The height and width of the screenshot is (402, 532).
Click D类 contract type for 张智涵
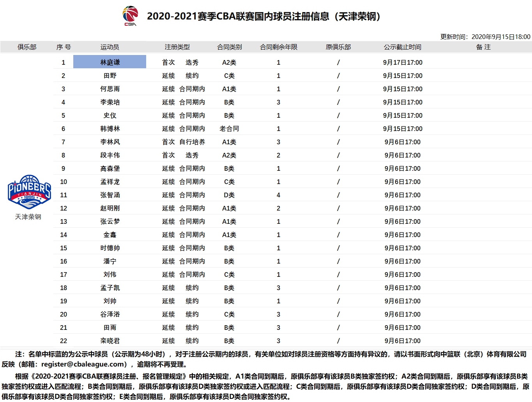[229, 195]
